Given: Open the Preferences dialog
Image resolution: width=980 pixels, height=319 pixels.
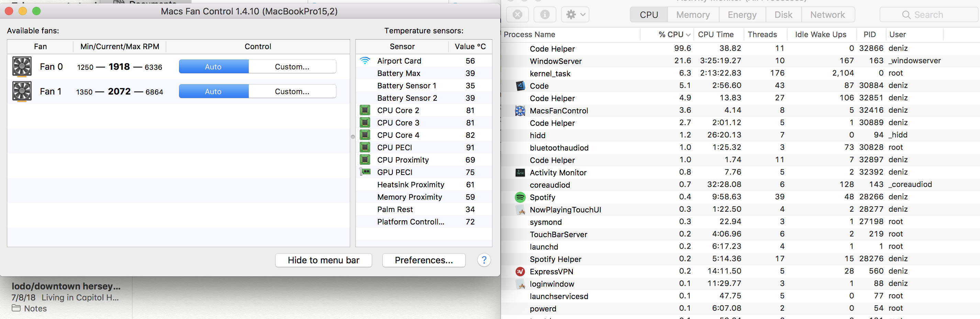Looking at the screenshot, I should (x=424, y=260).
